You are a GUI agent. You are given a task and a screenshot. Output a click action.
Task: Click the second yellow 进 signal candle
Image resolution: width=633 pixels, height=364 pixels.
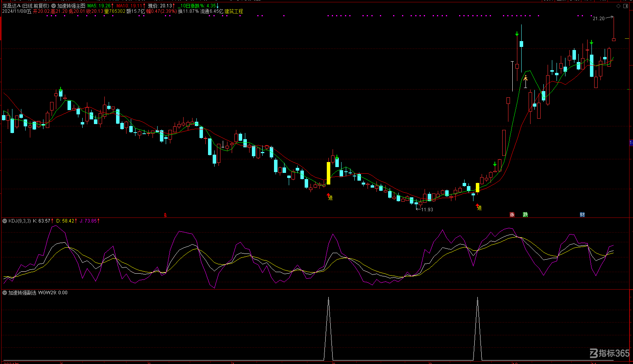click(477, 188)
